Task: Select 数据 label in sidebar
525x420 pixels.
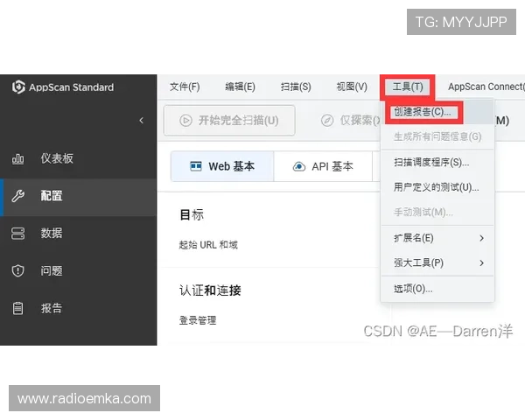Action: [52, 234]
